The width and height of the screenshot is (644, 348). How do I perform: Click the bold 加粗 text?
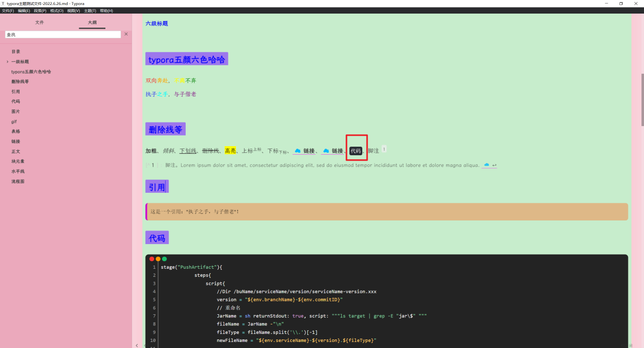coord(151,151)
